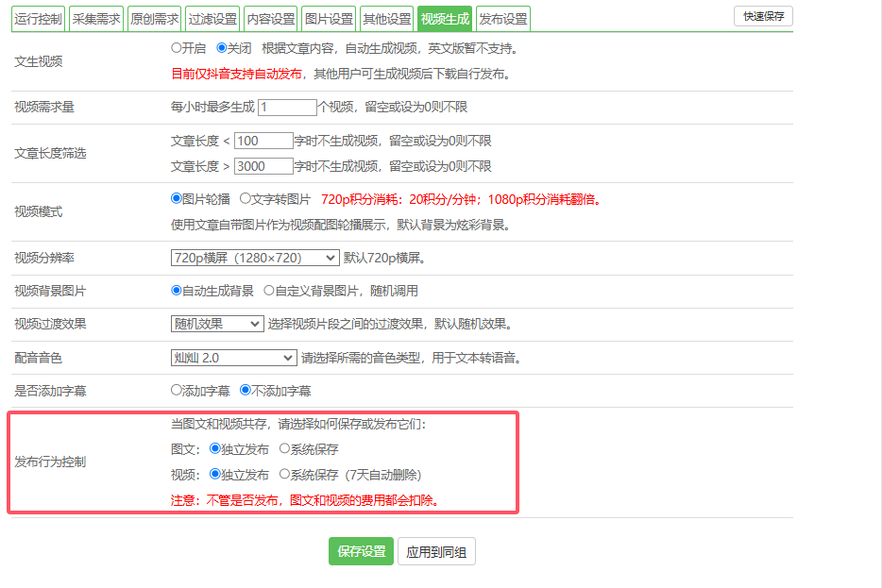This screenshot has width=882, height=588.
Task: Open the 视频分辨率 dropdown
Action: (x=254, y=258)
